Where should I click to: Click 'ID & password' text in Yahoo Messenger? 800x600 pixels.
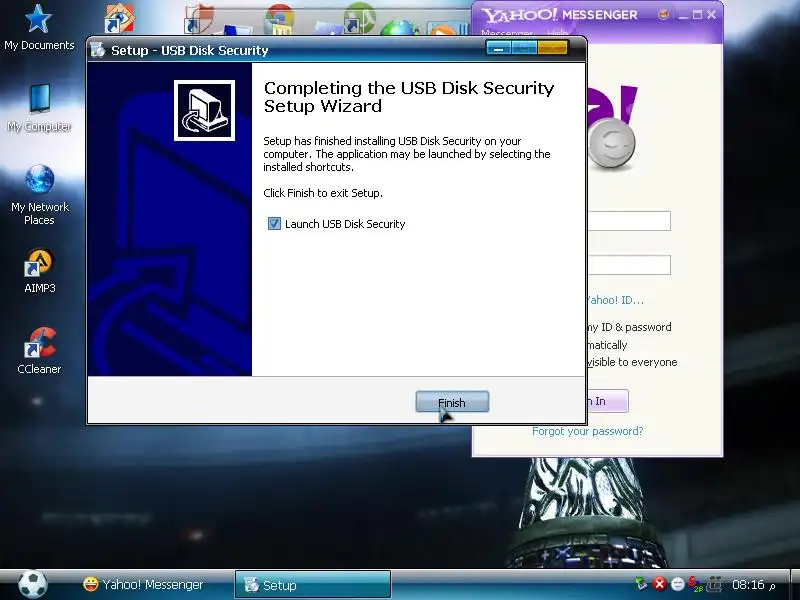click(x=636, y=327)
